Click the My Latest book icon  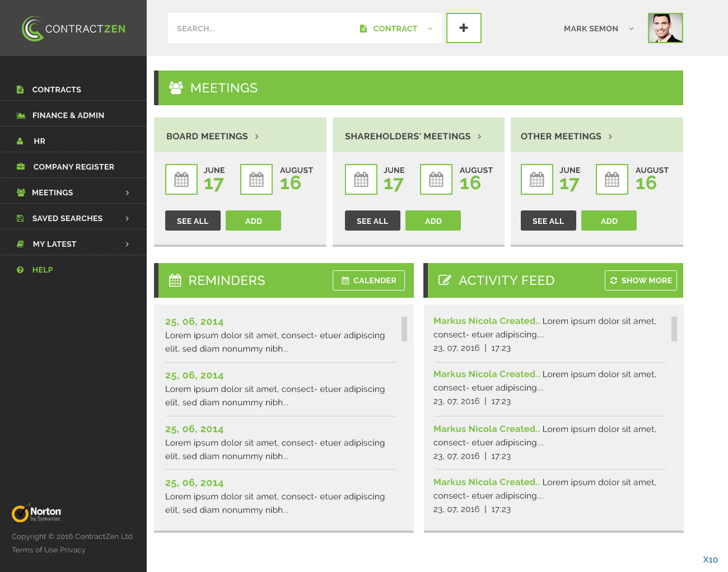[20, 244]
